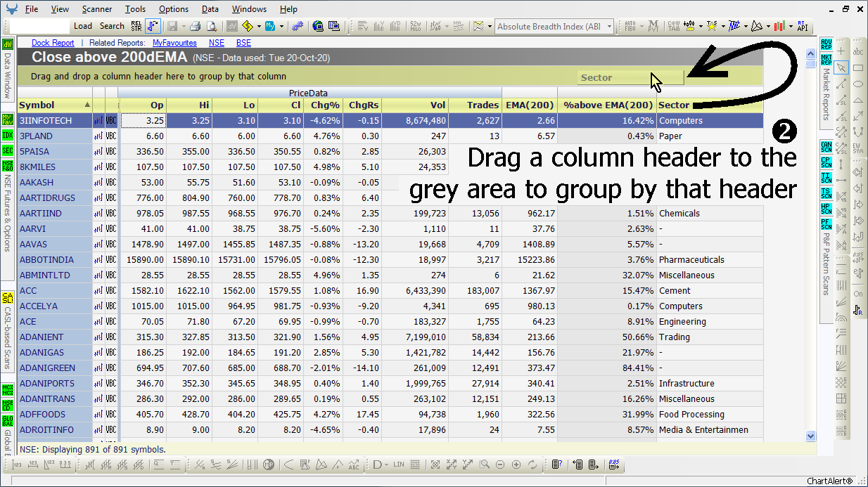The image size is (868, 487).
Task: Open the MyFavourites related report link
Action: (x=174, y=43)
